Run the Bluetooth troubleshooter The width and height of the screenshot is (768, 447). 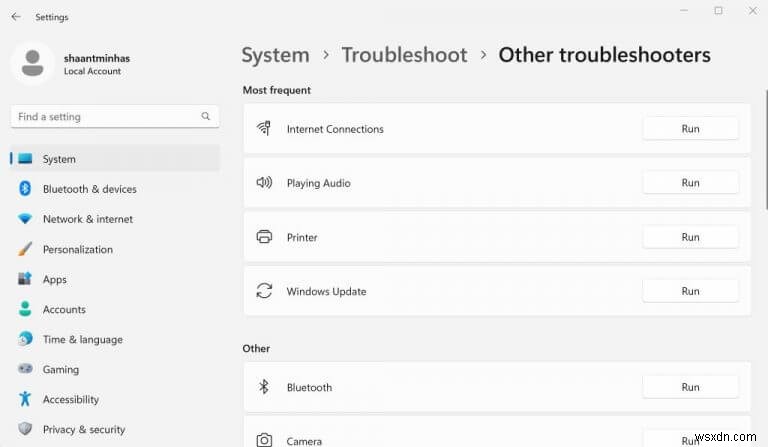coord(690,387)
